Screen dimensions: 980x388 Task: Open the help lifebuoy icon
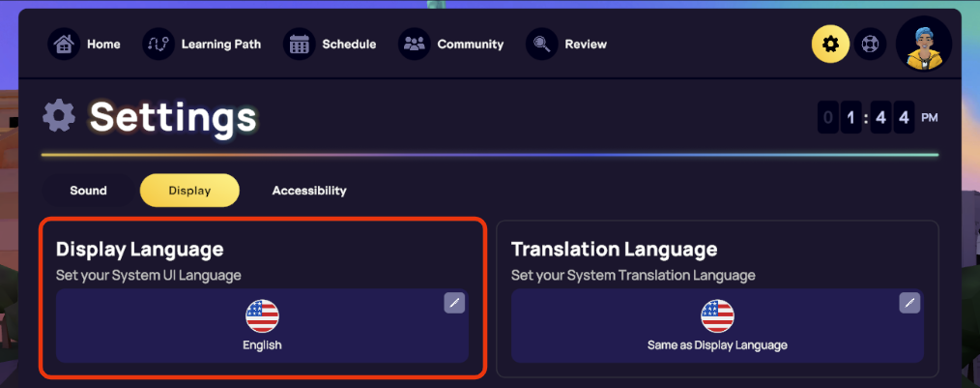tap(870, 44)
